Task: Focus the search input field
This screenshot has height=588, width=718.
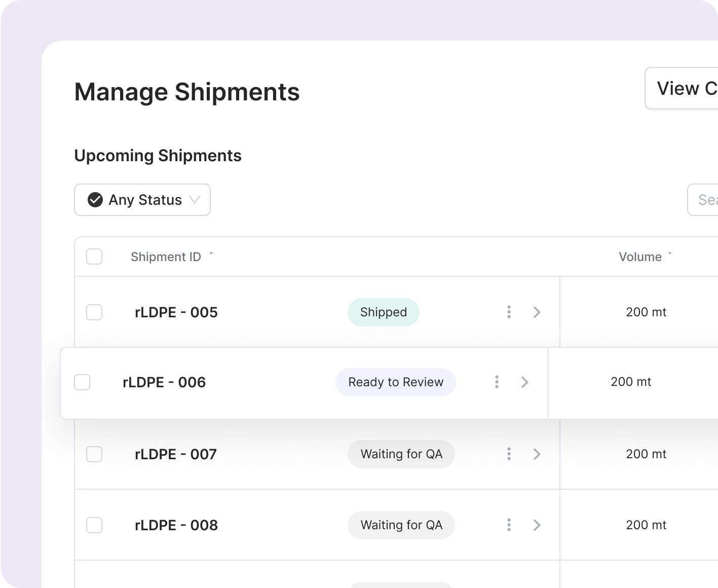Action: (x=703, y=200)
